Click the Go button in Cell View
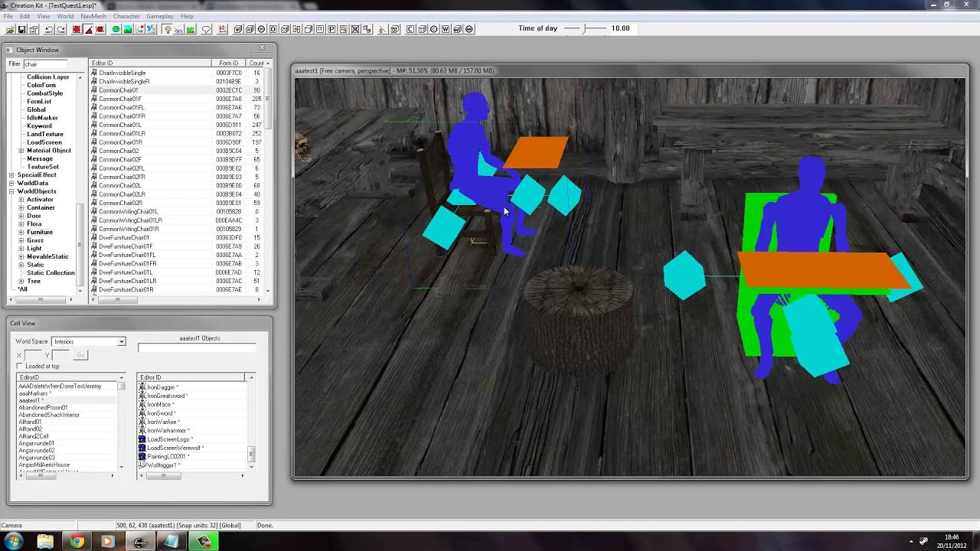 click(80, 355)
